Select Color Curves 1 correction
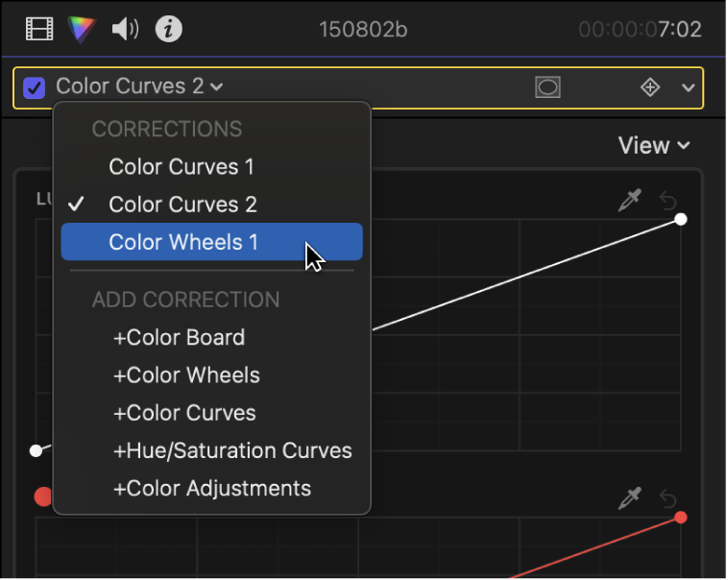 [x=182, y=167]
